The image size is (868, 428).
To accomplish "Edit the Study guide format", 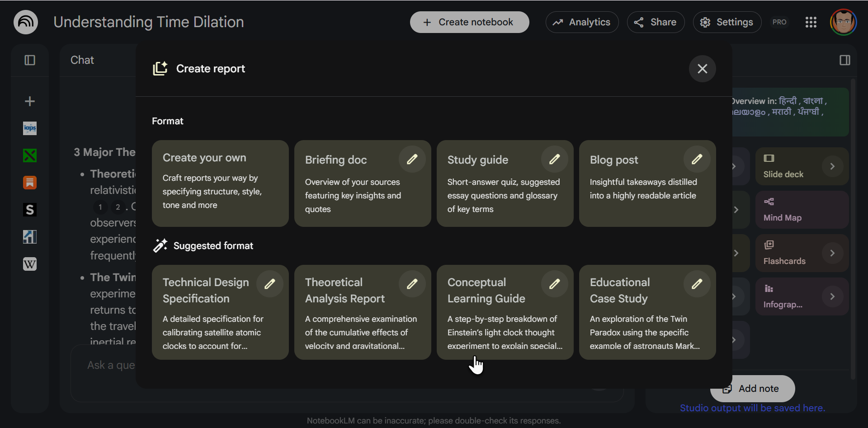I will coord(554,159).
